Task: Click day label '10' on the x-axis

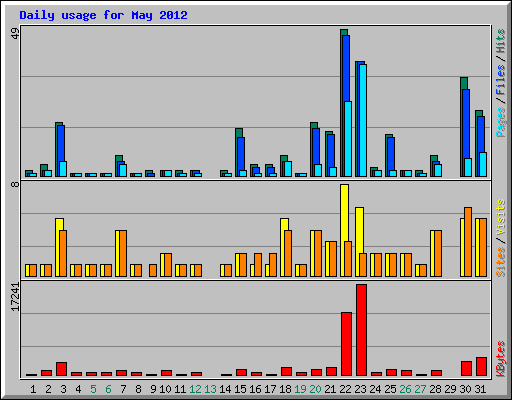Action: (165, 389)
